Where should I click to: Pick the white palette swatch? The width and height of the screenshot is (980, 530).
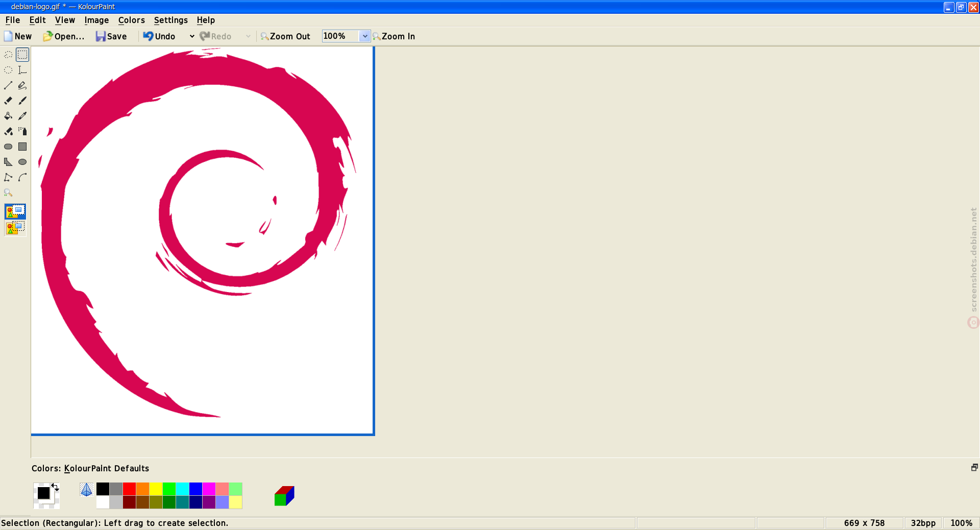pos(103,502)
